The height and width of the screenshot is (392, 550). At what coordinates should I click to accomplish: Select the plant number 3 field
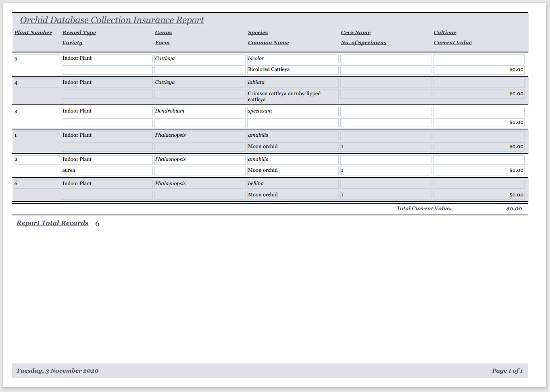click(37, 112)
